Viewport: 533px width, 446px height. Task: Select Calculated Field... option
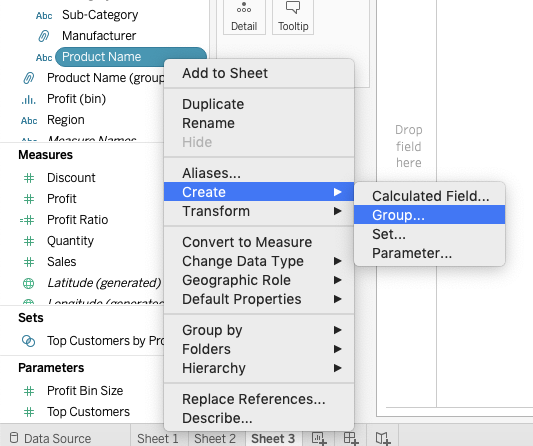click(429, 196)
